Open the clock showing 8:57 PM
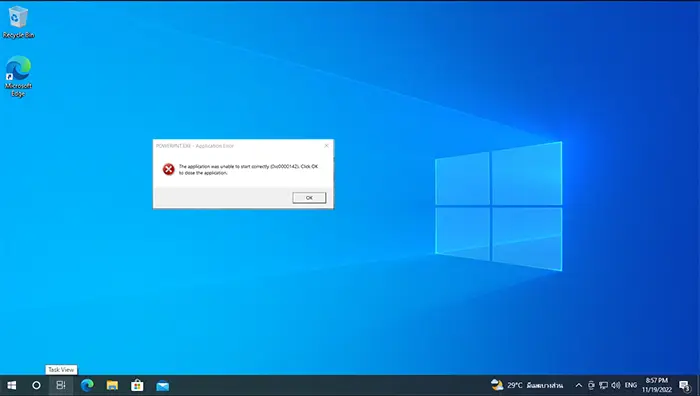 tap(657, 385)
